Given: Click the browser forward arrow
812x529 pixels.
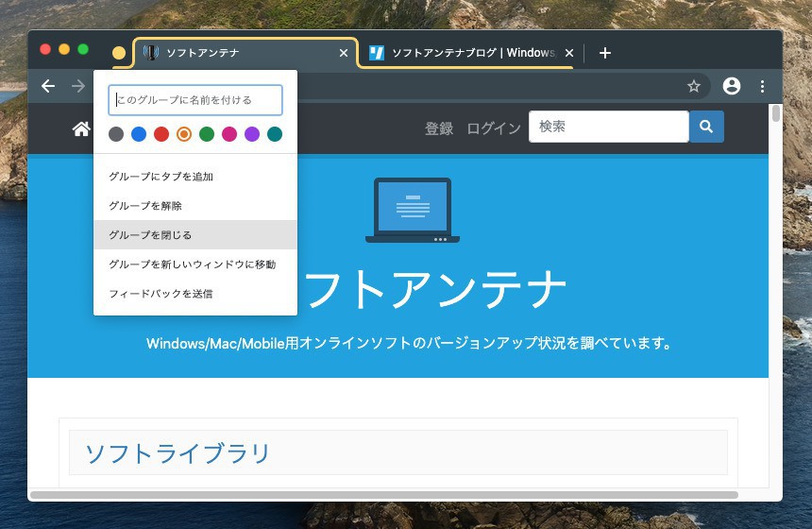Looking at the screenshot, I should click(x=78, y=86).
